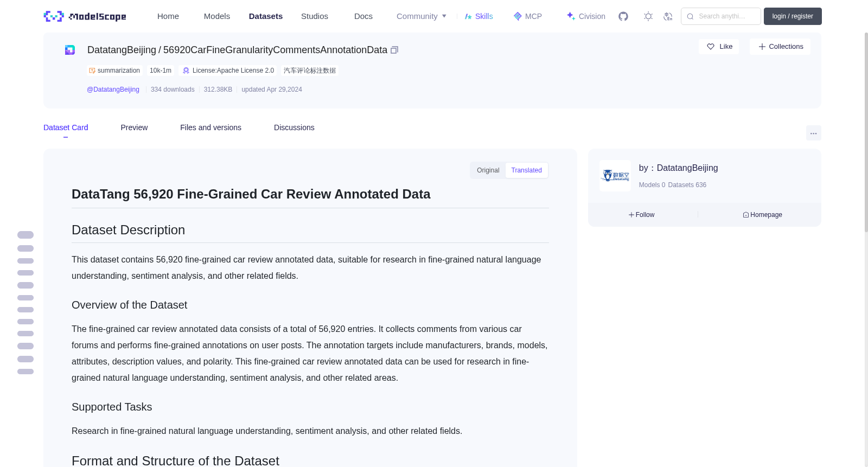Click the summarization task tag
Viewport: 868px width, 467px height.
pos(114,71)
